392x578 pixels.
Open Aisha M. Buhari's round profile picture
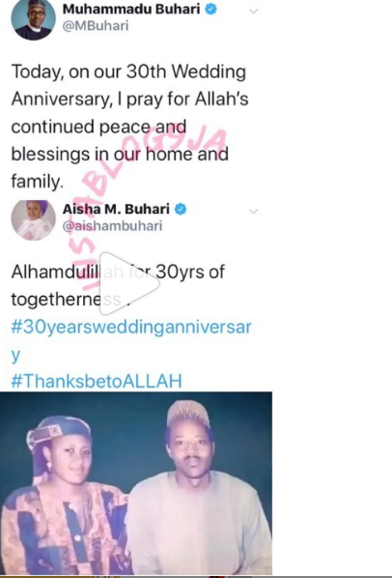[33, 220]
